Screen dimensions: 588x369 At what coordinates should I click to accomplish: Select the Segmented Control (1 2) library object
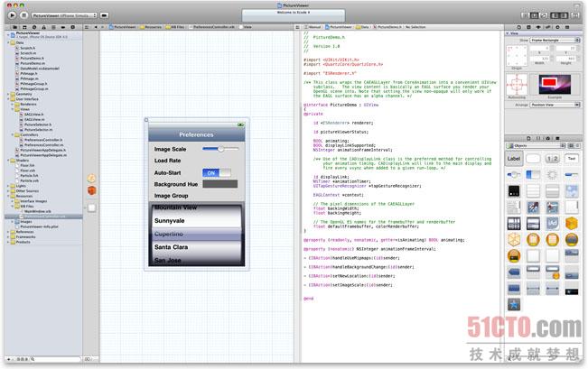point(552,159)
